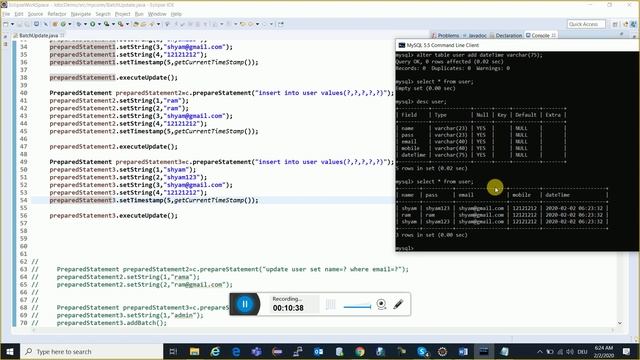Switch to the Console tab
The image size is (640, 360).
[540, 36]
